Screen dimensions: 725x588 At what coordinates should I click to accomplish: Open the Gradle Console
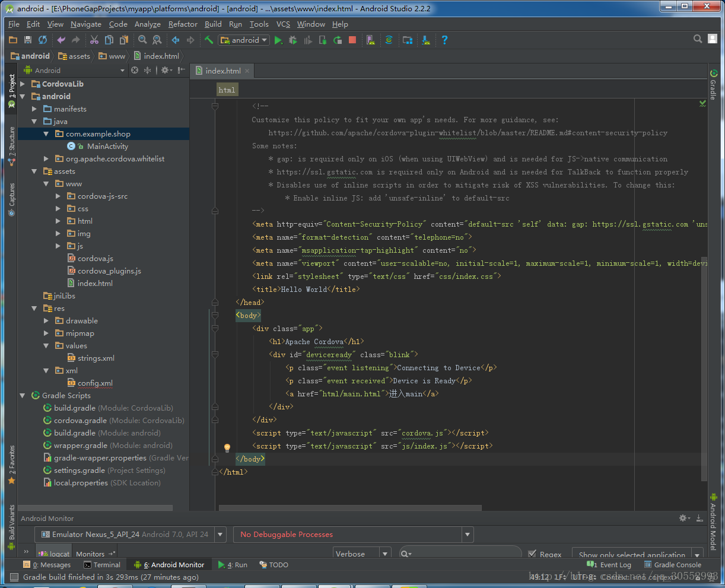(x=673, y=565)
